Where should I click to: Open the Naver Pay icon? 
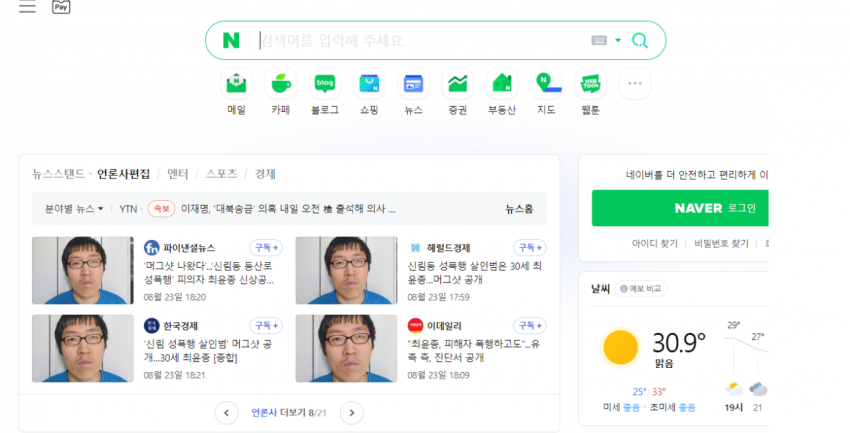pos(61,7)
